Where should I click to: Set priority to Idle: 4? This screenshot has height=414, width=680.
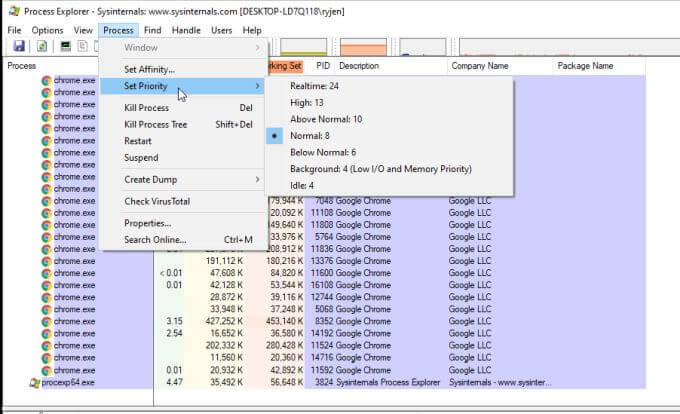click(x=389, y=186)
